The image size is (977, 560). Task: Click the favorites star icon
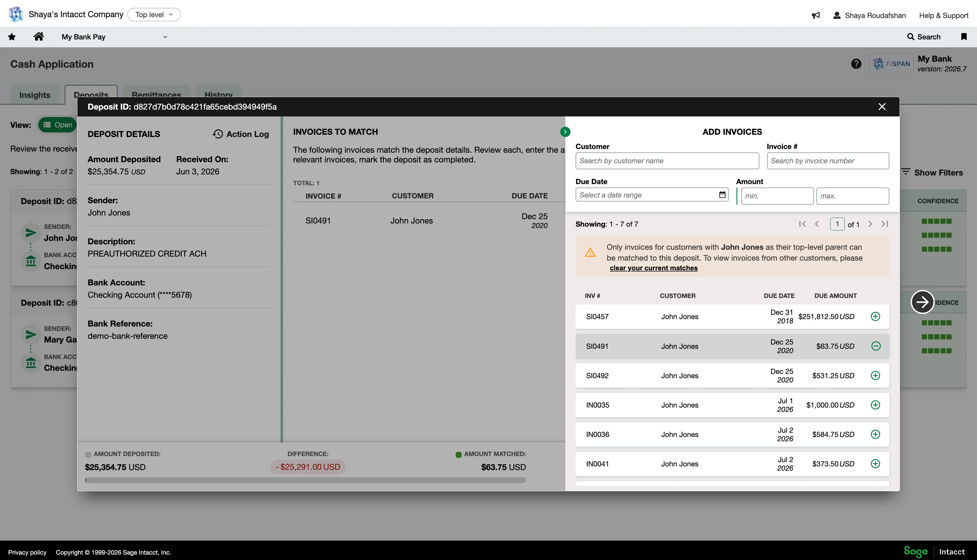click(x=12, y=37)
